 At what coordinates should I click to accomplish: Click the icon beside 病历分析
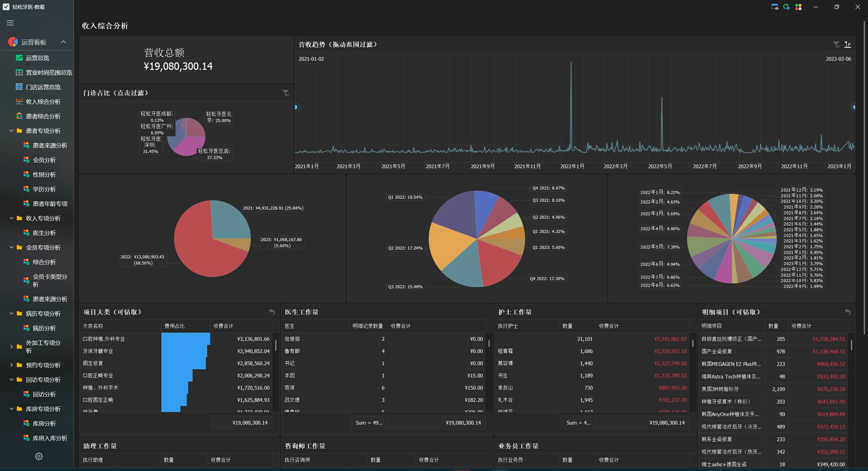tap(26, 328)
